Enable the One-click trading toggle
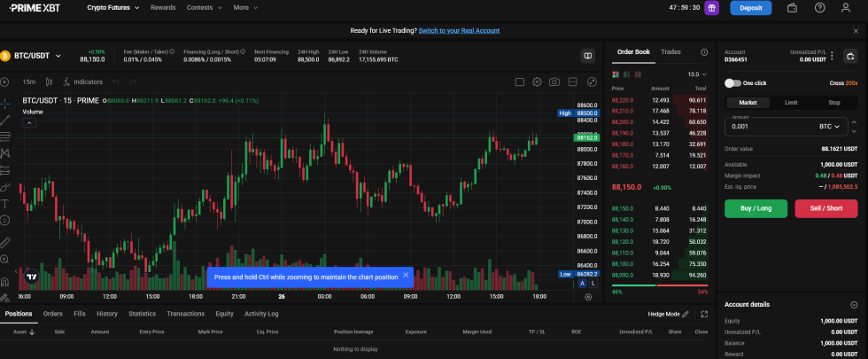This screenshot has width=868, height=359. coord(732,83)
